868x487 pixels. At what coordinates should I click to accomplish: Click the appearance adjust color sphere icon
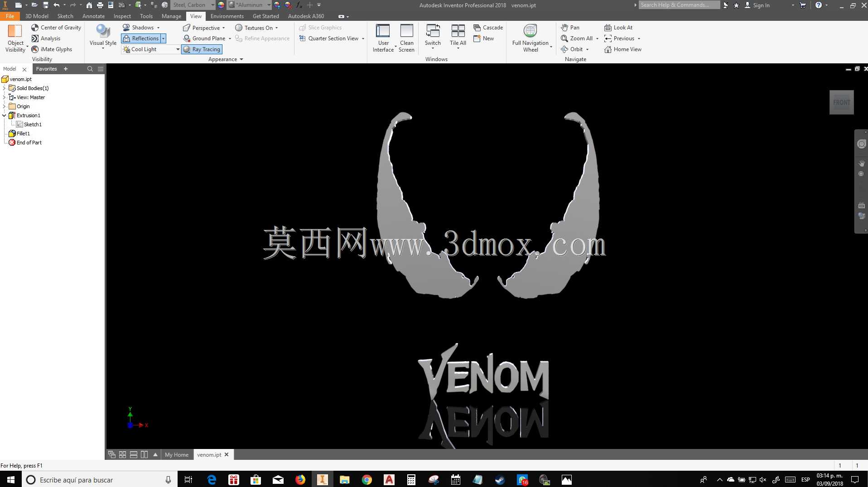coord(277,5)
